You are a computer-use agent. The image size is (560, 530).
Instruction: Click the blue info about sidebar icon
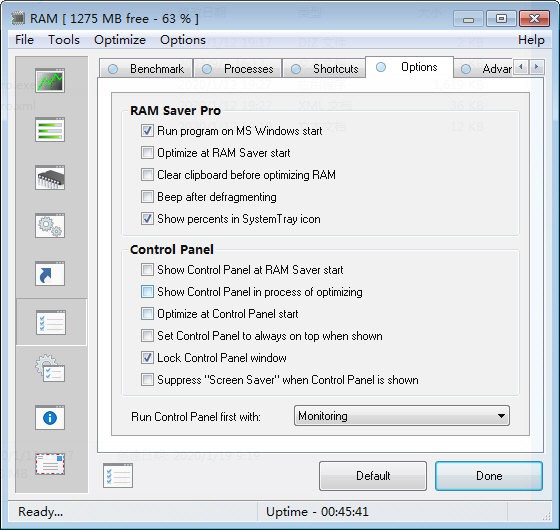50,418
